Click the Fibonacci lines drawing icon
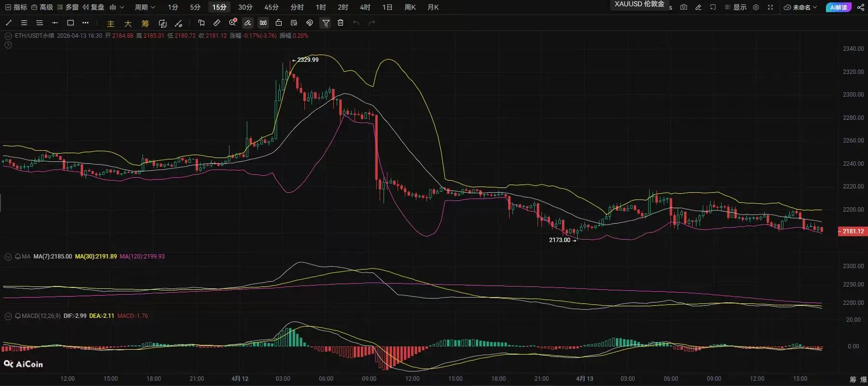The height and width of the screenshot is (386, 868). (x=24, y=23)
